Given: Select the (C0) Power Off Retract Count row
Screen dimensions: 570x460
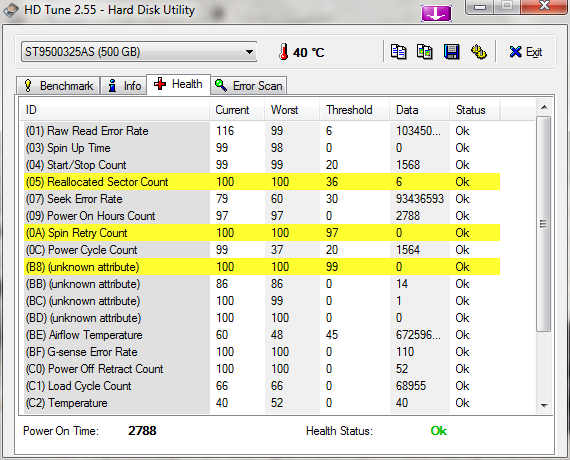Looking at the screenshot, I should (x=262, y=369).
